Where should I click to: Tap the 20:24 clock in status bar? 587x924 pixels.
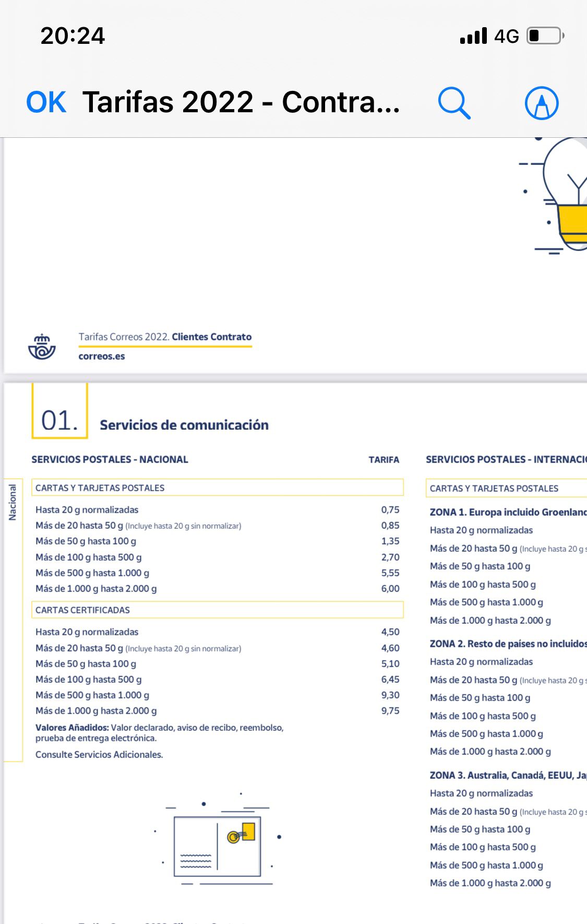73,36
